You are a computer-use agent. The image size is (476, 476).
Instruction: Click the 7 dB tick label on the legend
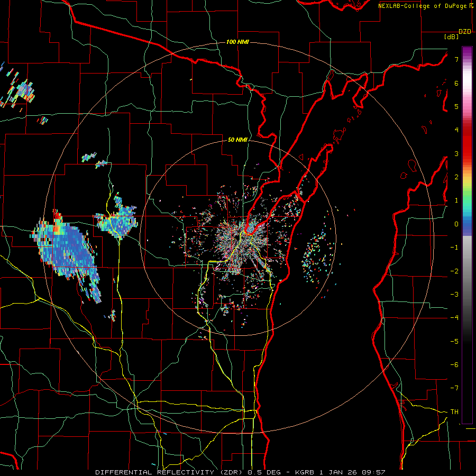coord(456,59)
